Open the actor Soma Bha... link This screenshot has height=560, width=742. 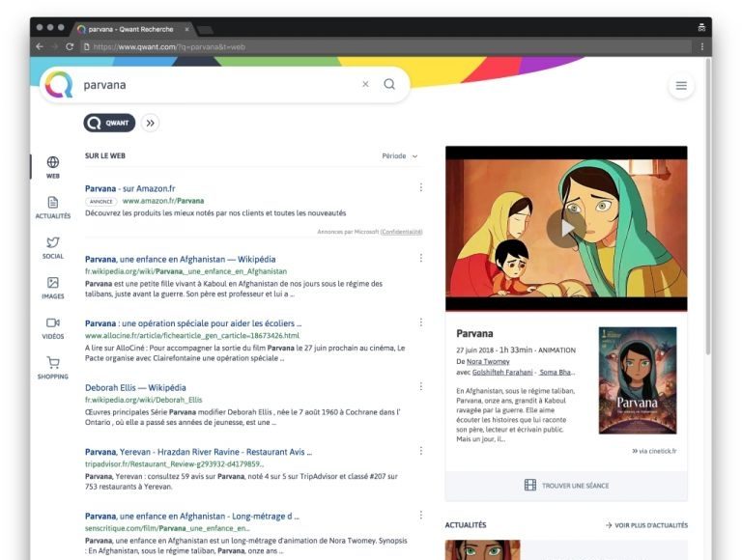click(556, 373)
